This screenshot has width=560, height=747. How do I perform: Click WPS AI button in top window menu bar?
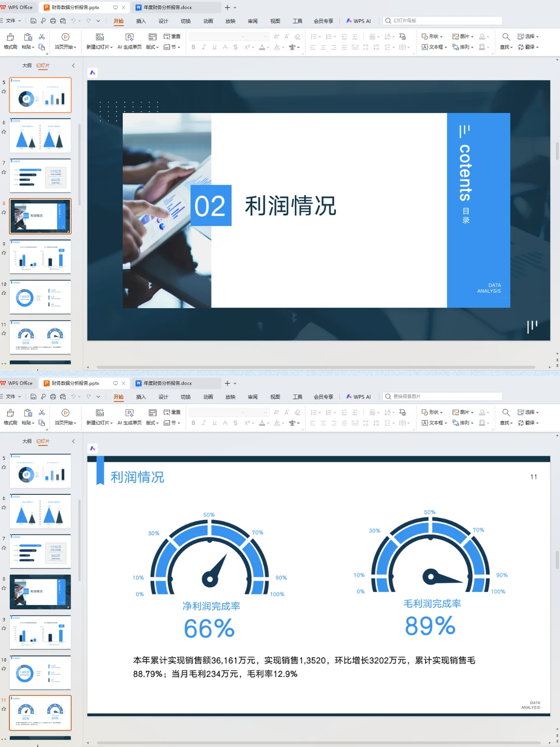[359, 21]
